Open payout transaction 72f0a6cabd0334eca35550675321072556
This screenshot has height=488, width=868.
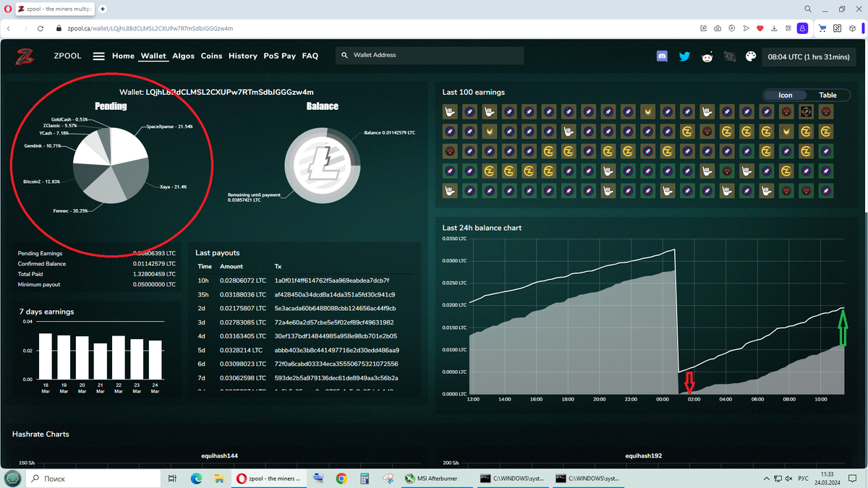click(x=336, y=364)
